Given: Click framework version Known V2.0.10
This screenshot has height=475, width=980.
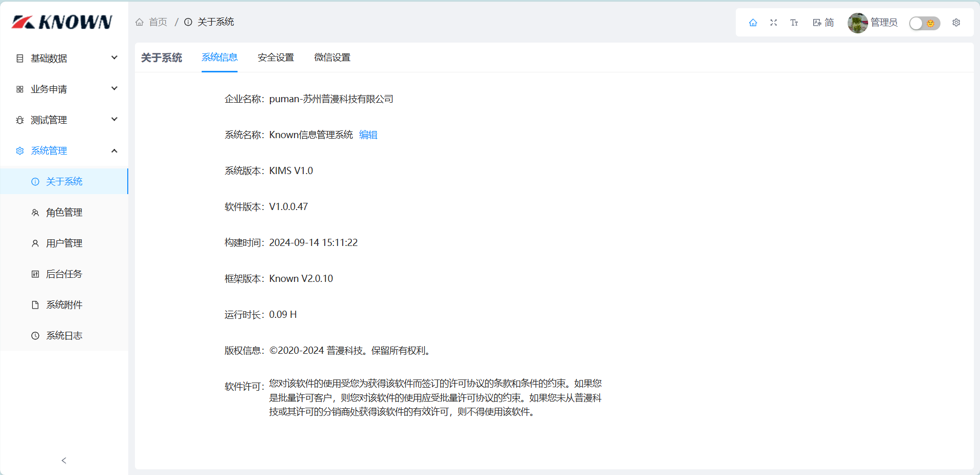Looking at the screenshot, I should (301, 278).
